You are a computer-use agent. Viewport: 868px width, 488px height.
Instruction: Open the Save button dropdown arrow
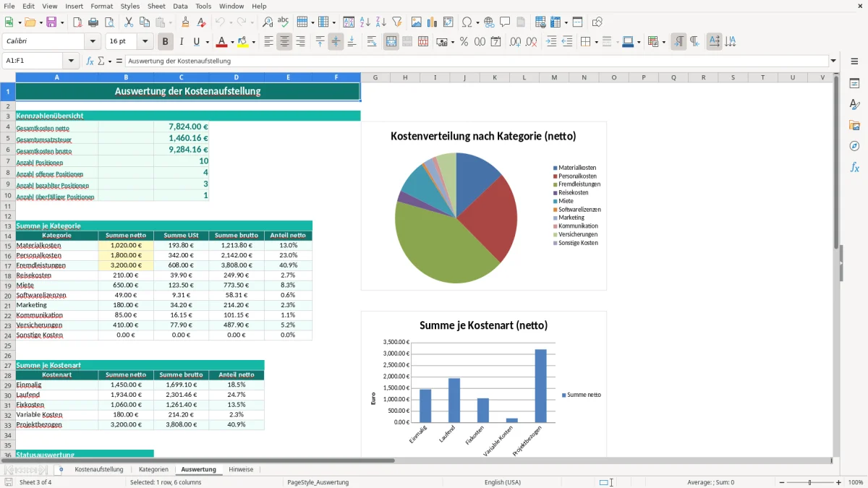click(x=62, y=22)
